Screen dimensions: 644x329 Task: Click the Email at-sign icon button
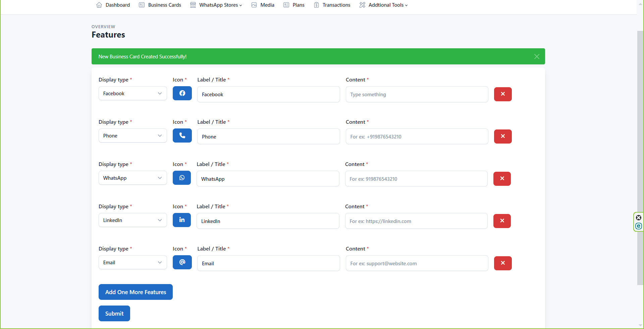pyautogui.click(x=182, y=262)
